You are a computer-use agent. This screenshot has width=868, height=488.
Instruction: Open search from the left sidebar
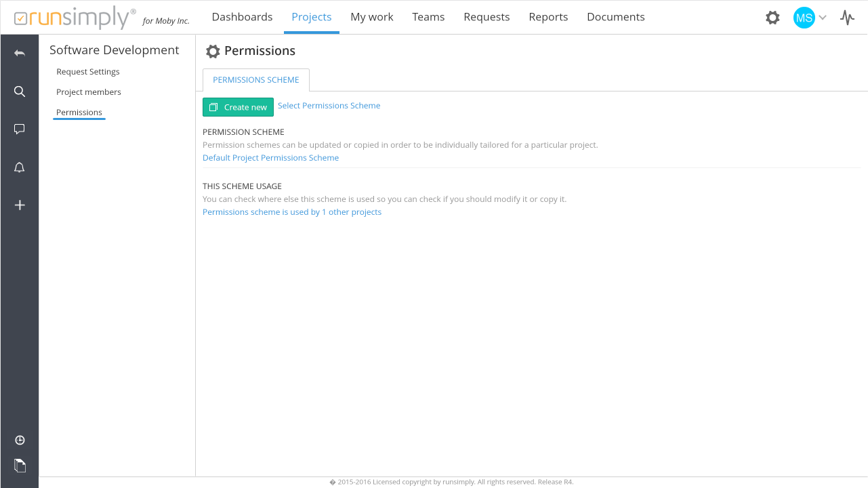tap(20, 91)
